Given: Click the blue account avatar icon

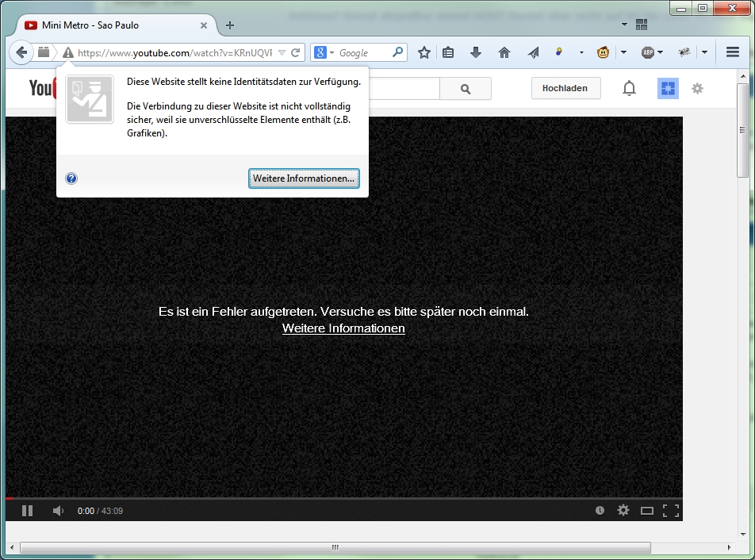Looking at the screenshot, I should pyautogui.click(x=668, y=89).
